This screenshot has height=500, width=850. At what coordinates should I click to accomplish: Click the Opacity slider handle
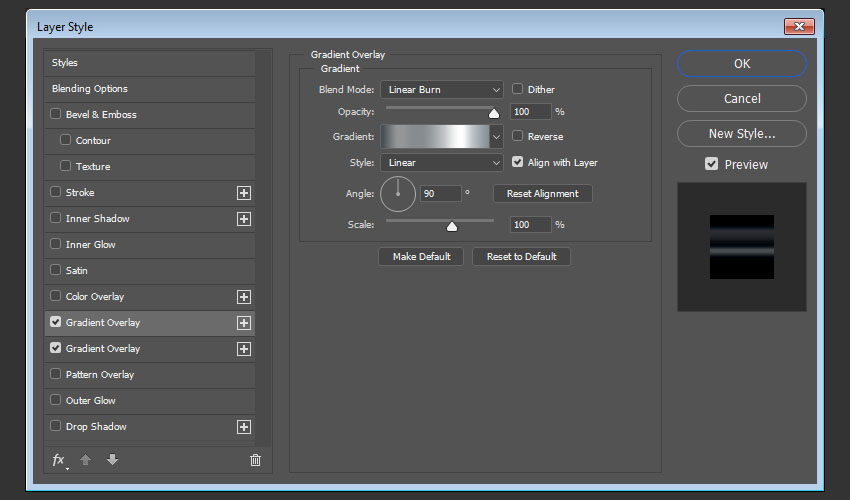coord(494,113)
